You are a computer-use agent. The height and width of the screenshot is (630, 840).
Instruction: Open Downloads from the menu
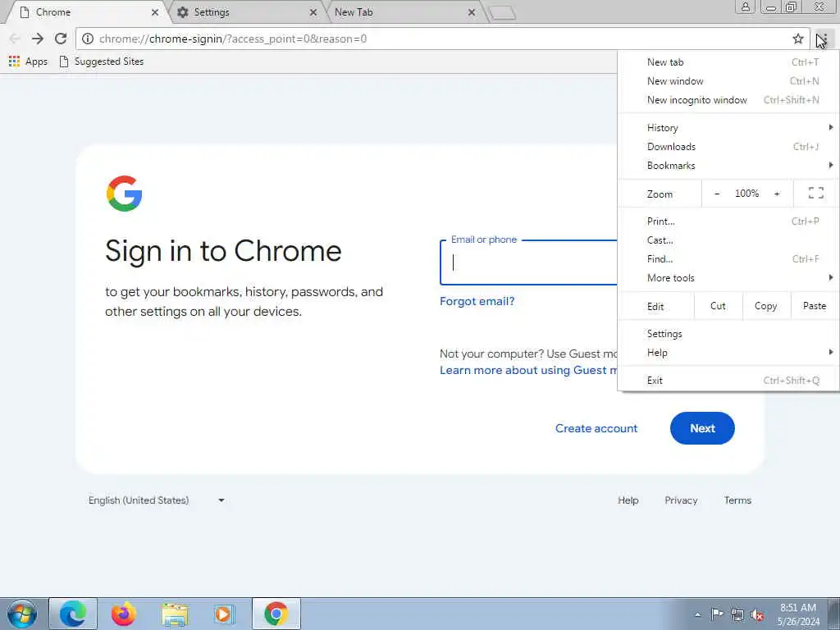(728, 146)
